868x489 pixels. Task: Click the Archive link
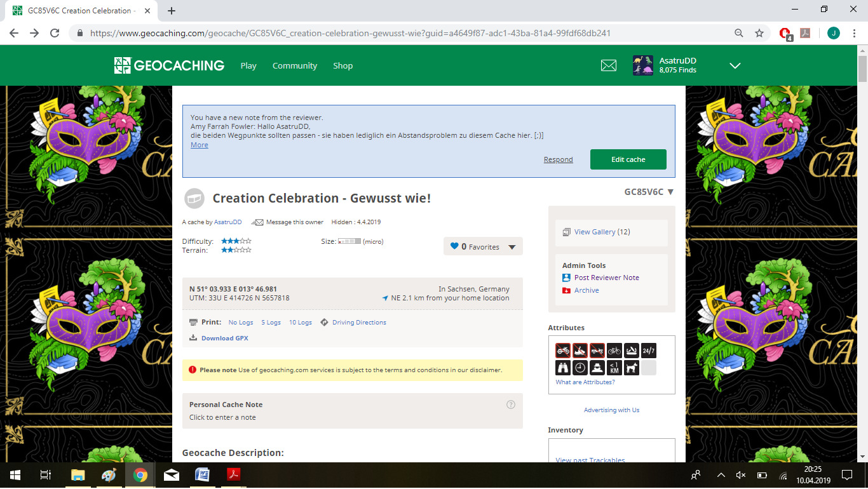tap(587, 290)
